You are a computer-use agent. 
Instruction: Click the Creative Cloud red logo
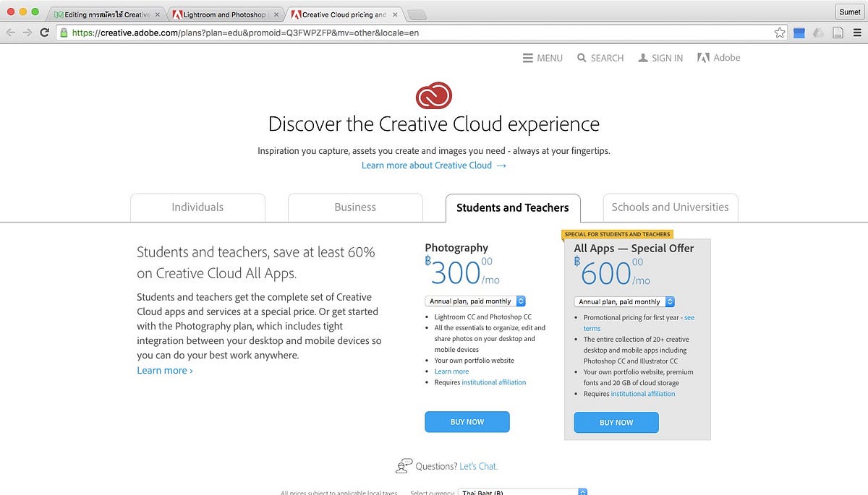pyautogui.click(x=434, y=95)
